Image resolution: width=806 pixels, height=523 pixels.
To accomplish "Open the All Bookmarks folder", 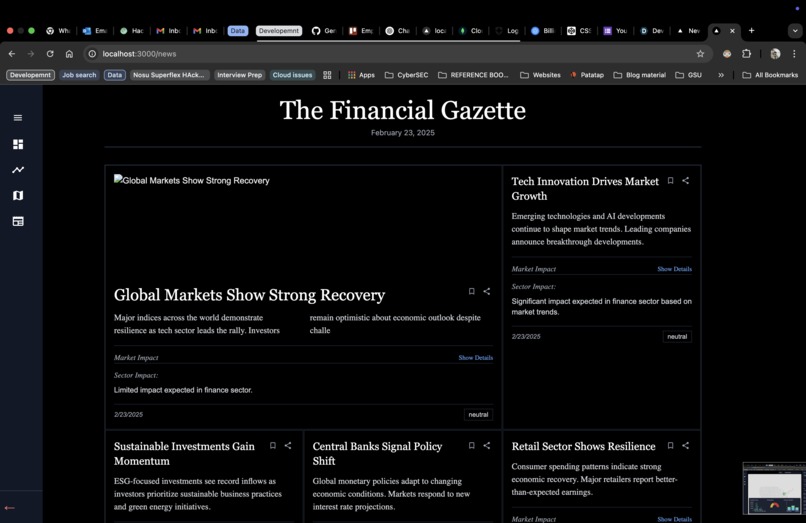I will click(x=770, y=75).
